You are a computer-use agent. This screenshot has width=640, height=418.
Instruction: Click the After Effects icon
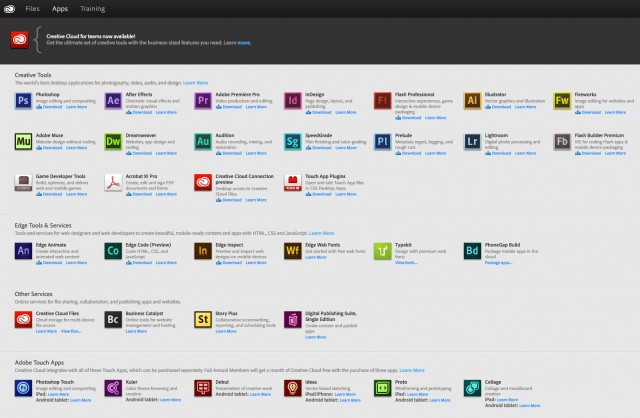pos(114,100)
